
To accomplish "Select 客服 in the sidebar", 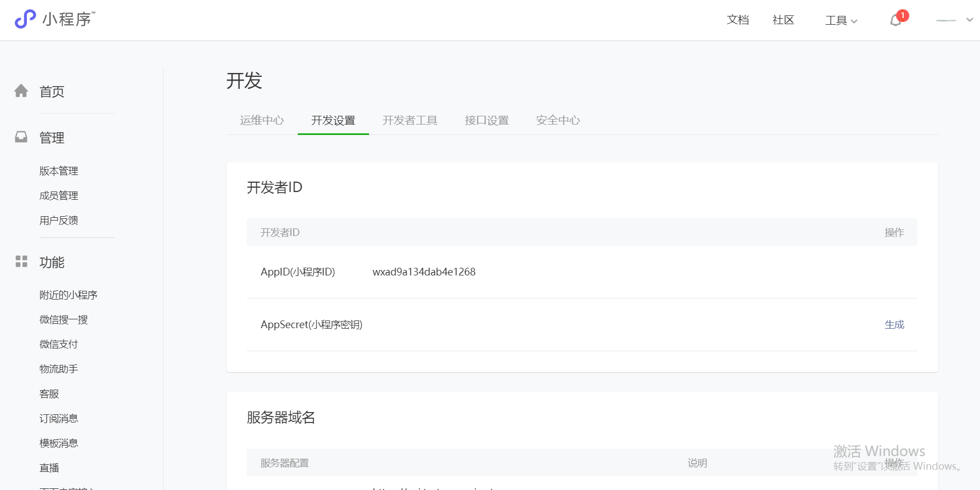I will 49,393.
